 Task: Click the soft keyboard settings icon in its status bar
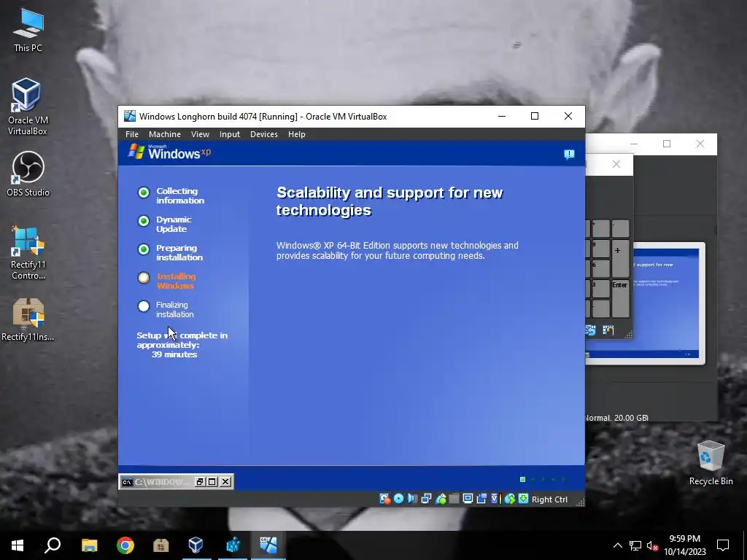click(591, 330)
